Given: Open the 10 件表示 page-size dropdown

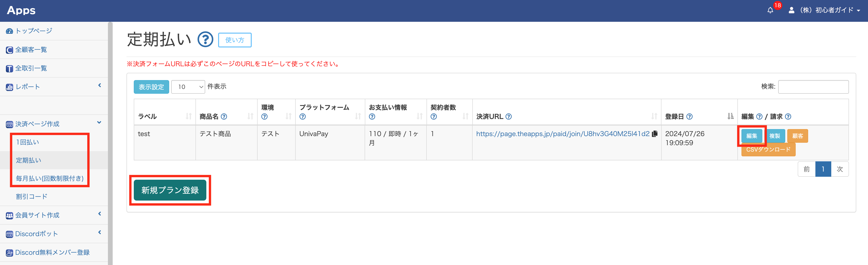Looking at the screenshot, I should [188, 87].
